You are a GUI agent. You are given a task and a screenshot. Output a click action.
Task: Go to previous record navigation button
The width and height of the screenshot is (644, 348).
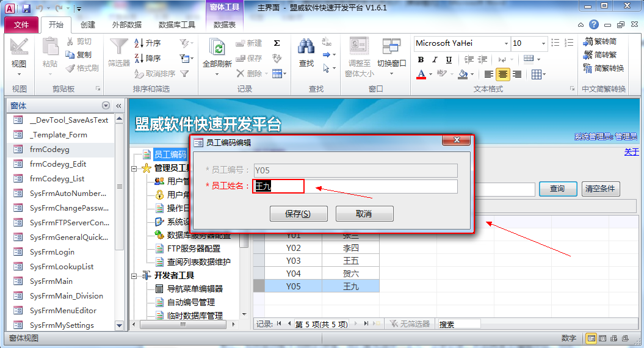coord(289,324)
